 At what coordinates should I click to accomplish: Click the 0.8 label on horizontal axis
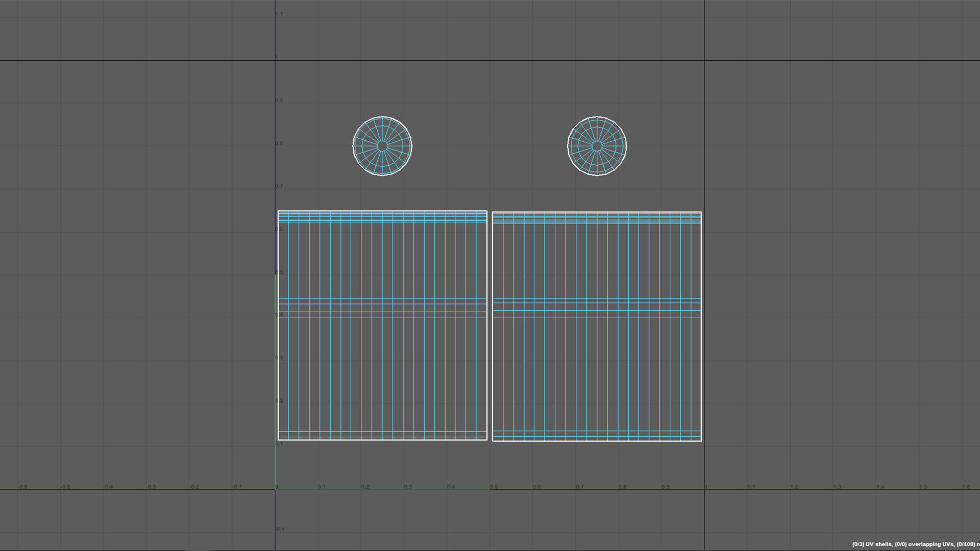(622, 487)
